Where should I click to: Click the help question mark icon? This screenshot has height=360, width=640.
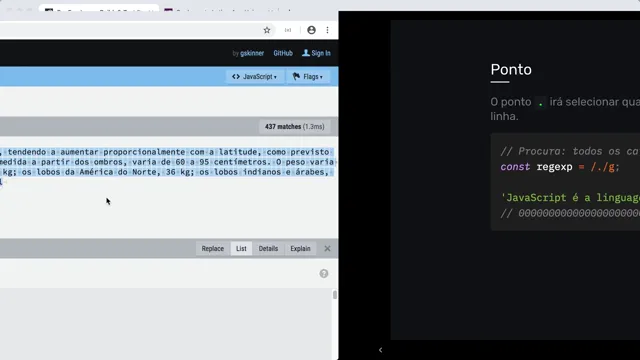(x=324, y=273)
